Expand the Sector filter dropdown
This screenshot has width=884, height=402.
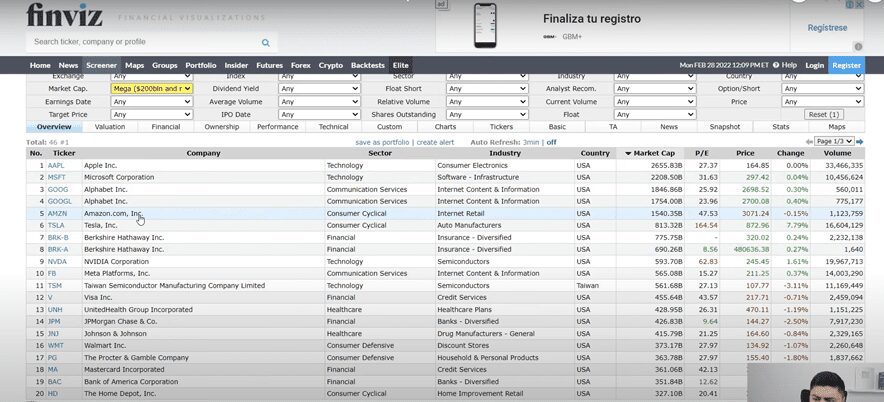click(x=485, y=76)
